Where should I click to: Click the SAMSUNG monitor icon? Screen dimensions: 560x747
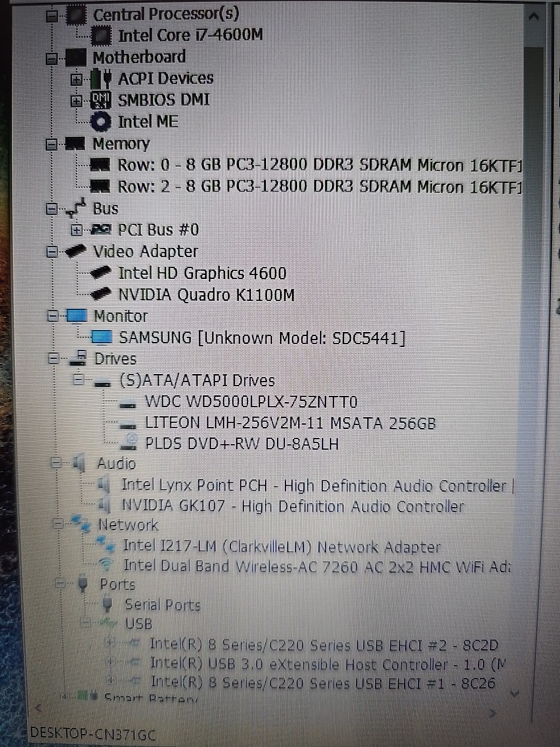102,337
